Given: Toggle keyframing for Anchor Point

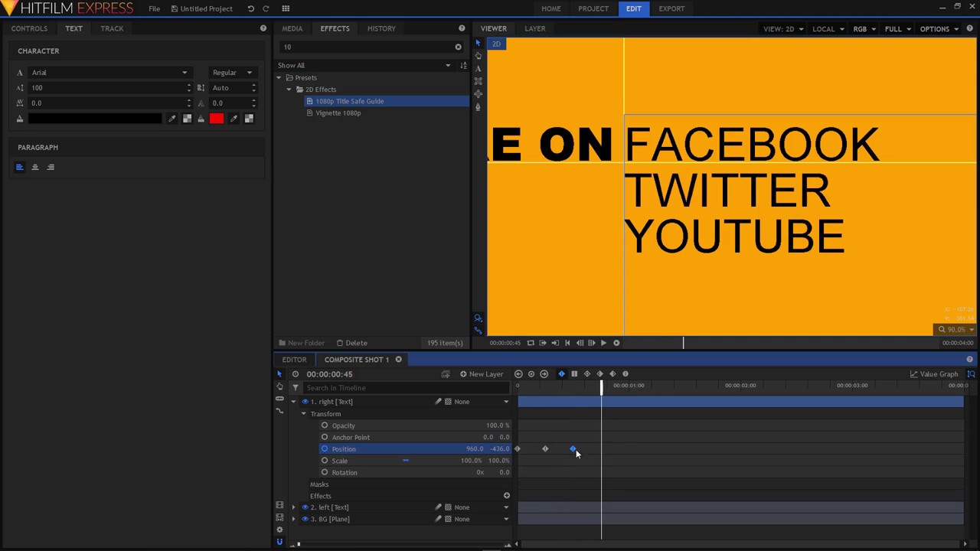Looking at the screenshot, I should pos(325,437).
